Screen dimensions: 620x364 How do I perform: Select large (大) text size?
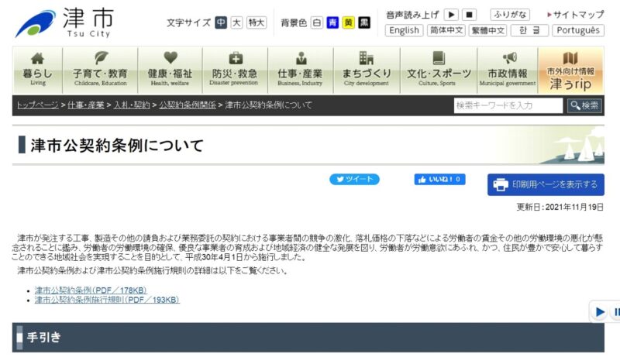click(x=236, y=22)
